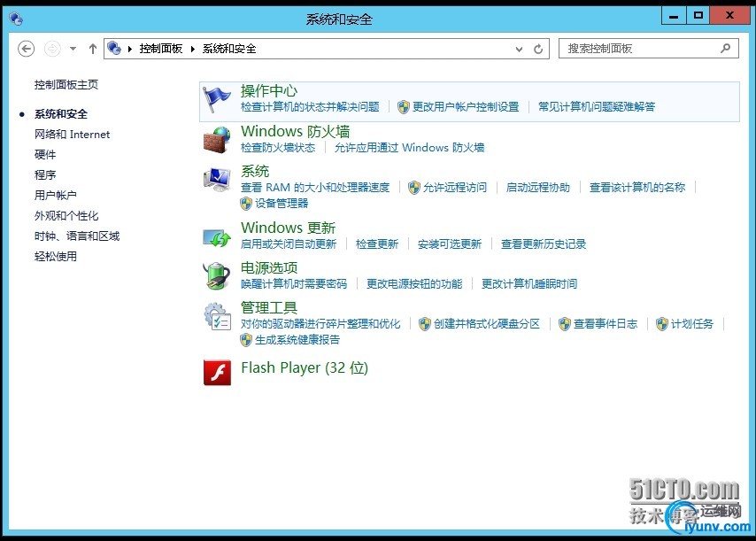
Task: Click 对你的驱动器进行碎片整理和优化
Action: point(320,324)
